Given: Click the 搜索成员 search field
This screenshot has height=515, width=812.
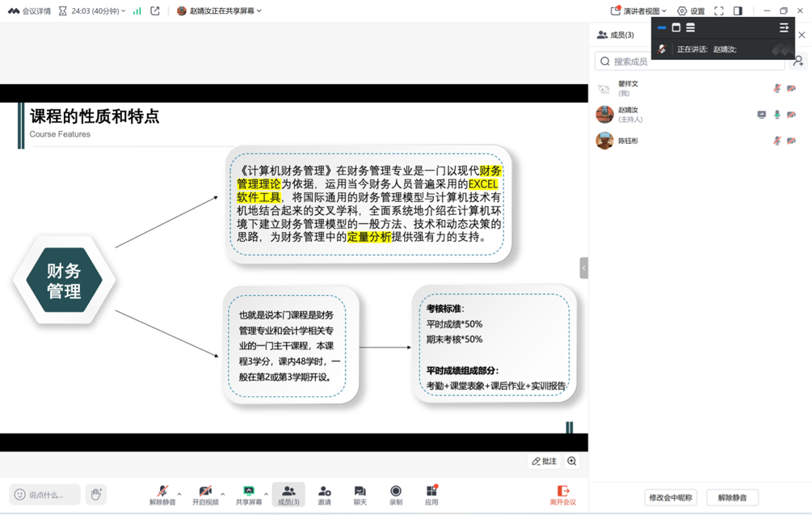Looking at the screenshot, I should [x=691, y=61].
